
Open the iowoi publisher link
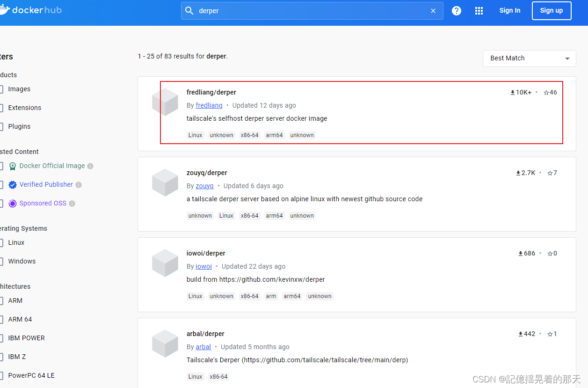coord(203,266)
